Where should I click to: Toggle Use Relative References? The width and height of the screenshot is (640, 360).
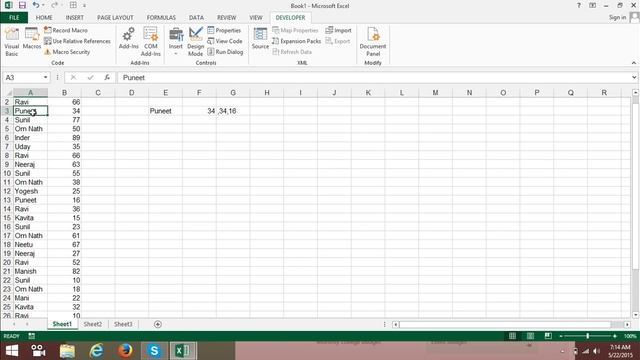[77, 41]
